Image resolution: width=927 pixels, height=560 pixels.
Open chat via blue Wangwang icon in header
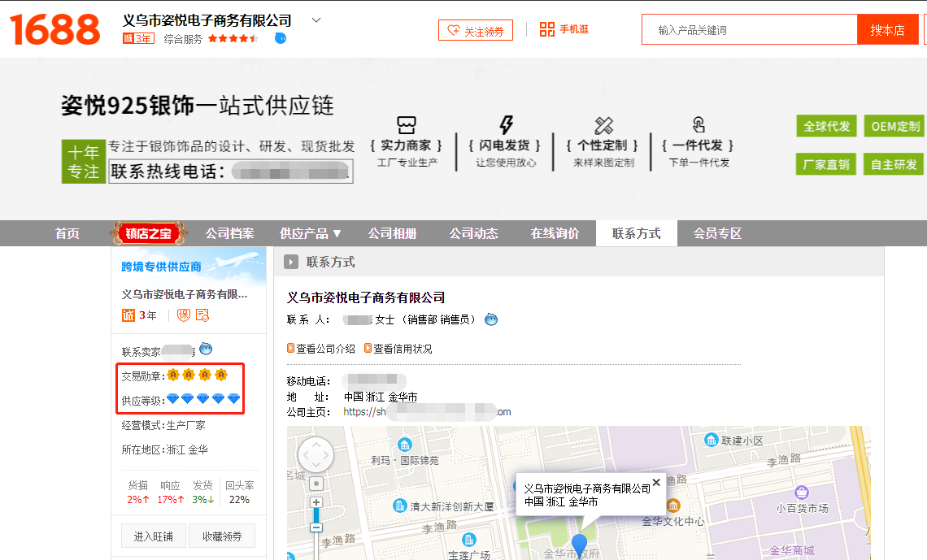pyautogui.click(x=281, y=38)
